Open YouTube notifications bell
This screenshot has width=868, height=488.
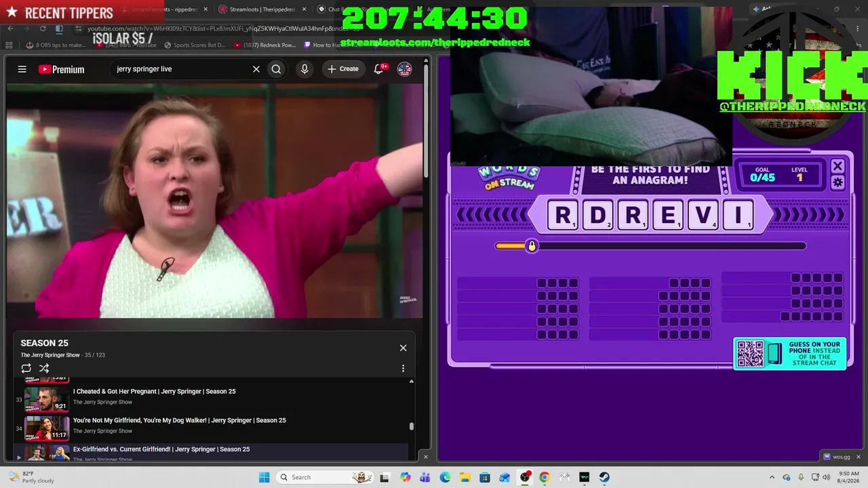point(379,69)
